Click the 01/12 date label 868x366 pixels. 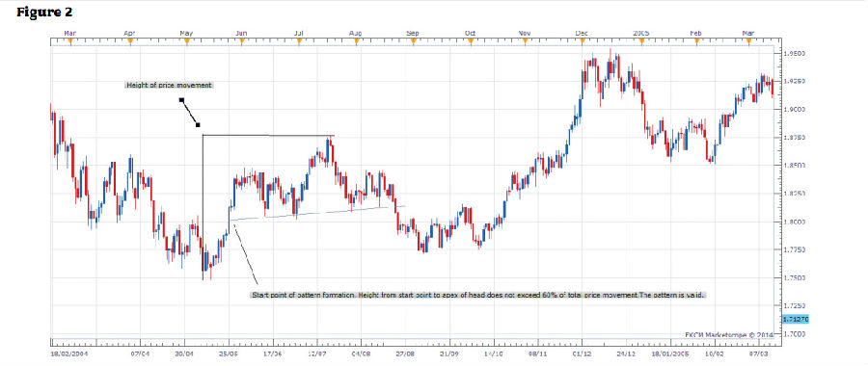click(x=582, y=353)
